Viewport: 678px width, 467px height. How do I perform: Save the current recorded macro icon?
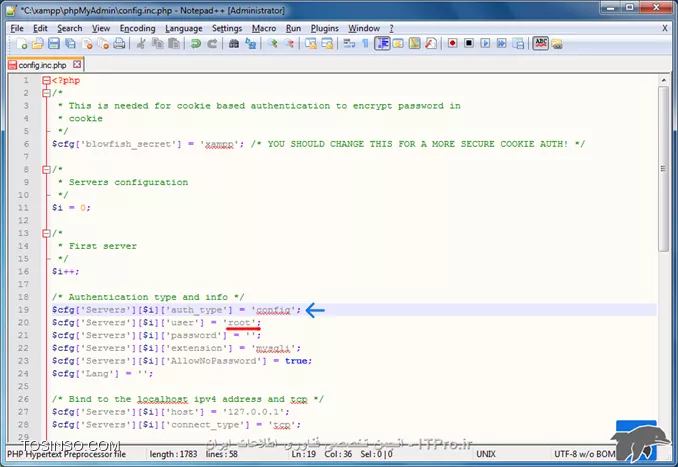tap(518, 44)
